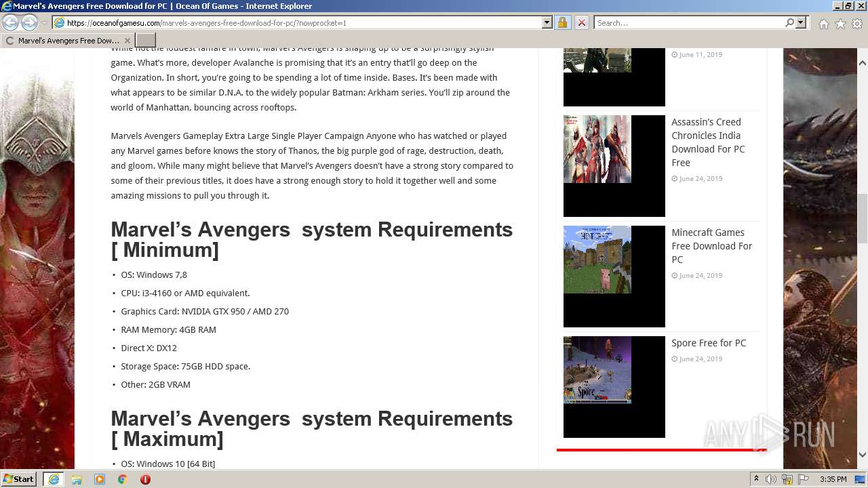The image size is (868, 488).
Task: Click the search magnifier icon
Action: coord(789,22)
